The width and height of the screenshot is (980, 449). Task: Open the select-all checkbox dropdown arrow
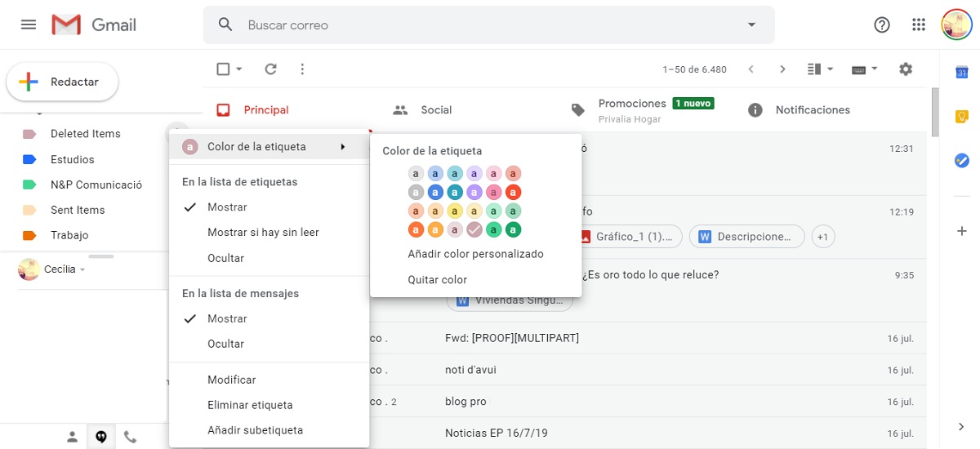tap(239, 69)
